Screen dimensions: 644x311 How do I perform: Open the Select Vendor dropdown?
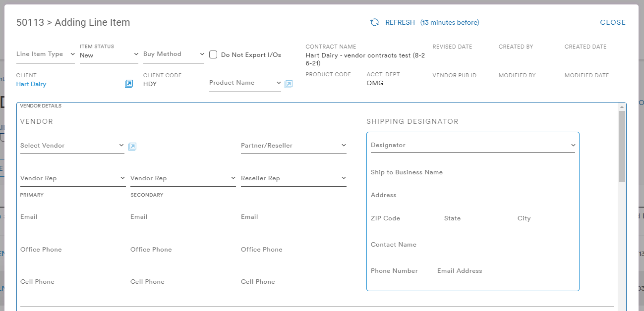(x=72, y=146)
